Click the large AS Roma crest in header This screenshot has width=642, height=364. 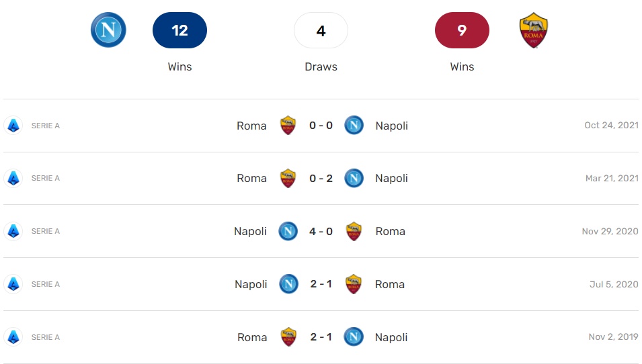[534, 30]
